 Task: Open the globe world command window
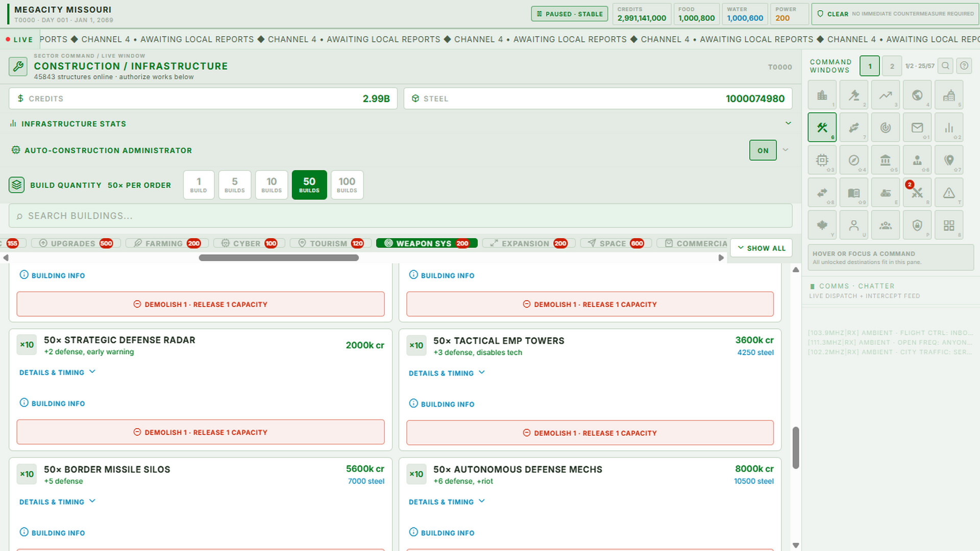click(x=917, y=95)
